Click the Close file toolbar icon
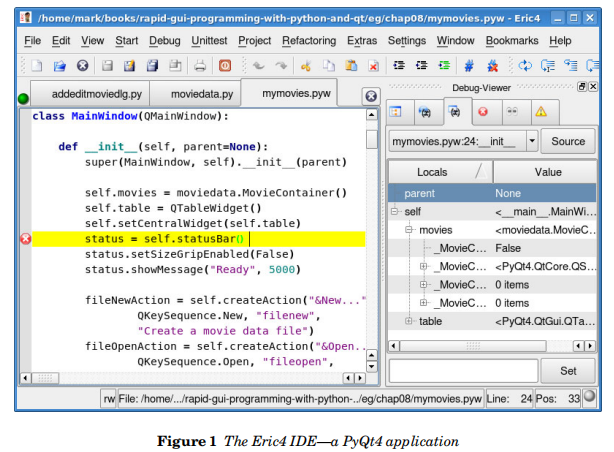This screenshot has width=614, height=452. coord(82,65)
